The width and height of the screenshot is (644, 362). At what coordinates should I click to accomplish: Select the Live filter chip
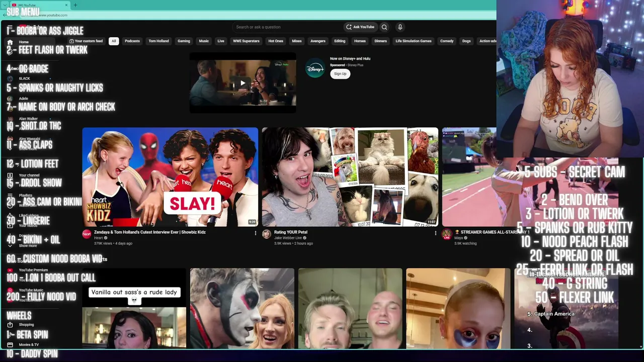tap(221, 41)
